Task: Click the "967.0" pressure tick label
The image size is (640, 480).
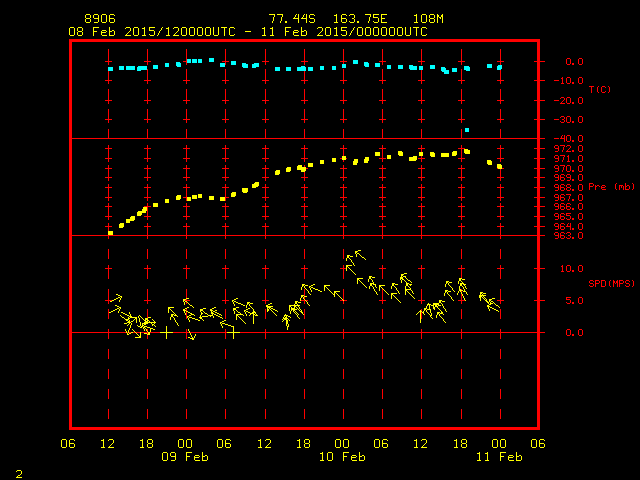Action: (x=569, y=198)
